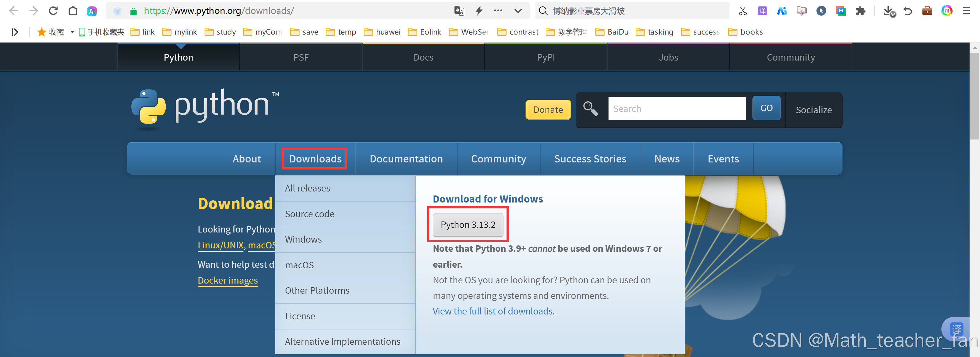Screen dimensions: 980x357
Task: Open the browser home page icon
Action: 73,11
